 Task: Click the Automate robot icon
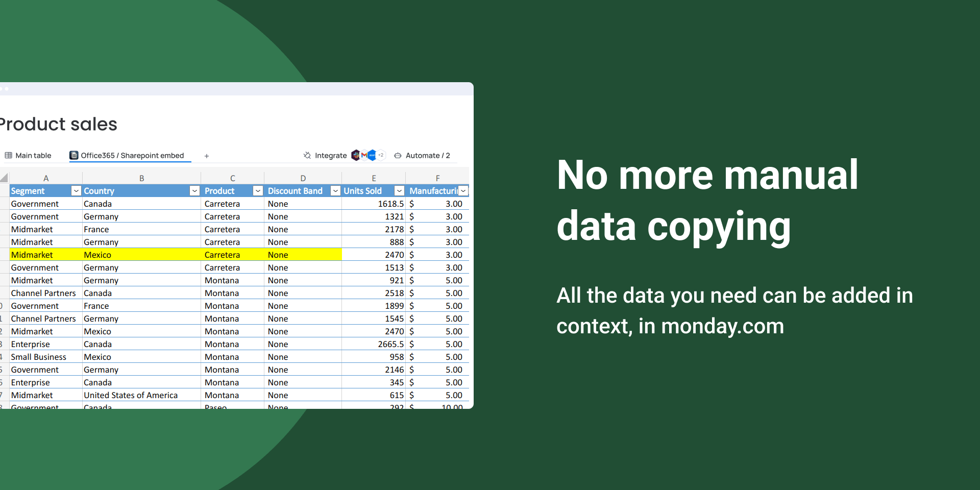(398, 156)
